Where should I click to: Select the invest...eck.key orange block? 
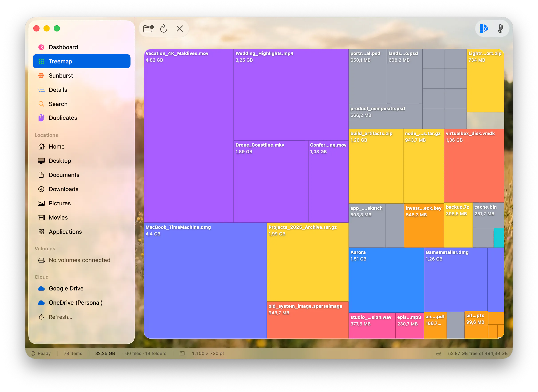pos(424,226)
